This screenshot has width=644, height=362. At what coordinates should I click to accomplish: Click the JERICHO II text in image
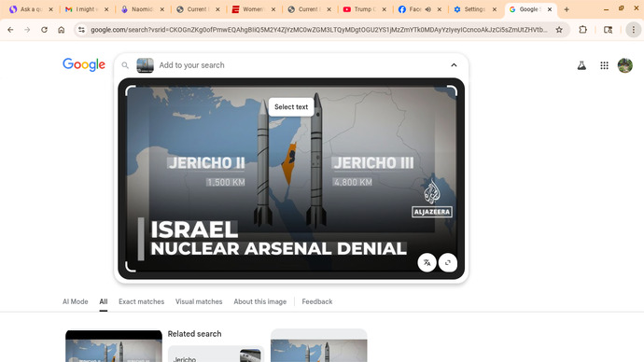point(206,163)
